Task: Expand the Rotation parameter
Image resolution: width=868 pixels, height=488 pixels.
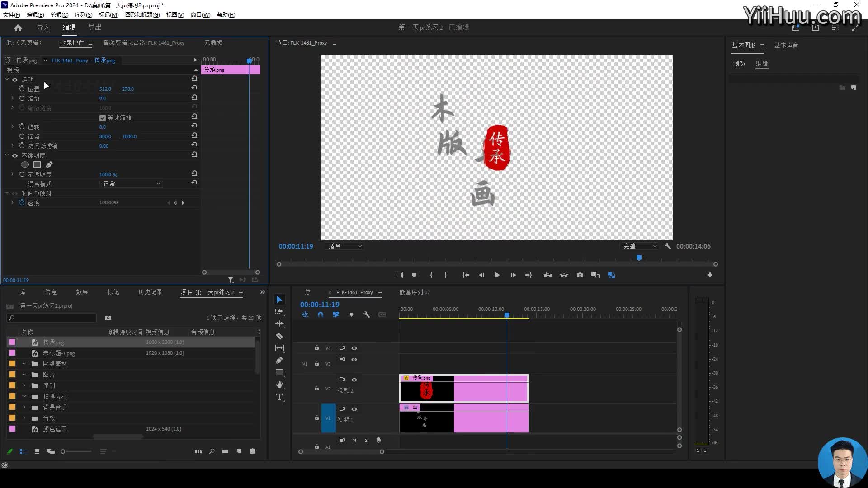Action: tap(12, 127)
